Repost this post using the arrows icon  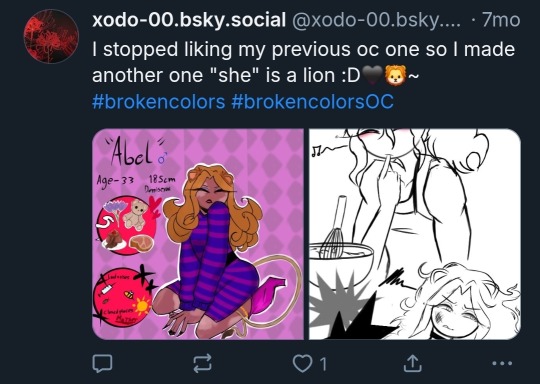tap(202, 363)
